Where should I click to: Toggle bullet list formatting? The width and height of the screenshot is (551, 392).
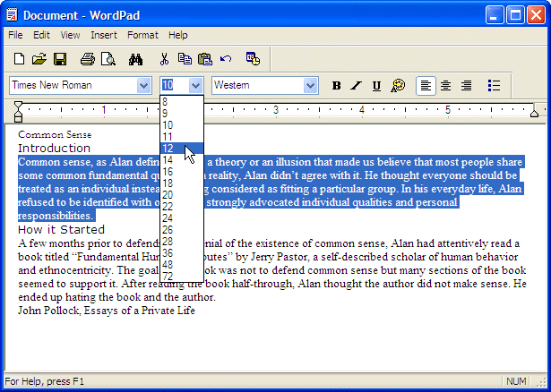click(x=494, y=86)
